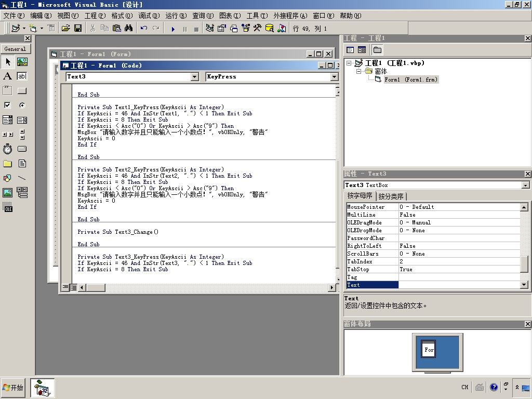This screenshot has height=399, width=532.
Task: Select the TextBox control tool
Action: click(x=22, y=76)
